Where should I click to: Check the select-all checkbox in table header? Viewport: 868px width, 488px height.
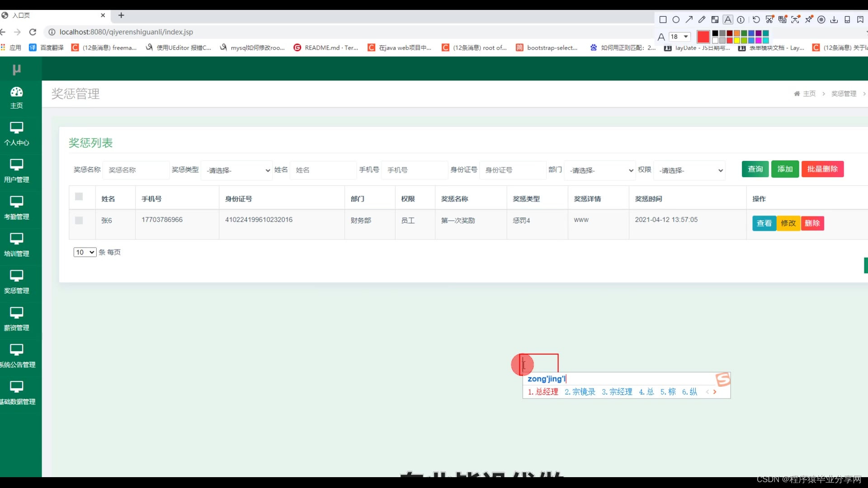(79, 197)
